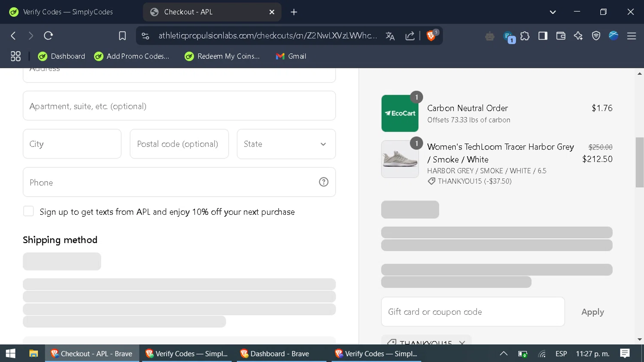
Task: Bookmark this page with the bookmark icon
Action: (x=122, y=36)
